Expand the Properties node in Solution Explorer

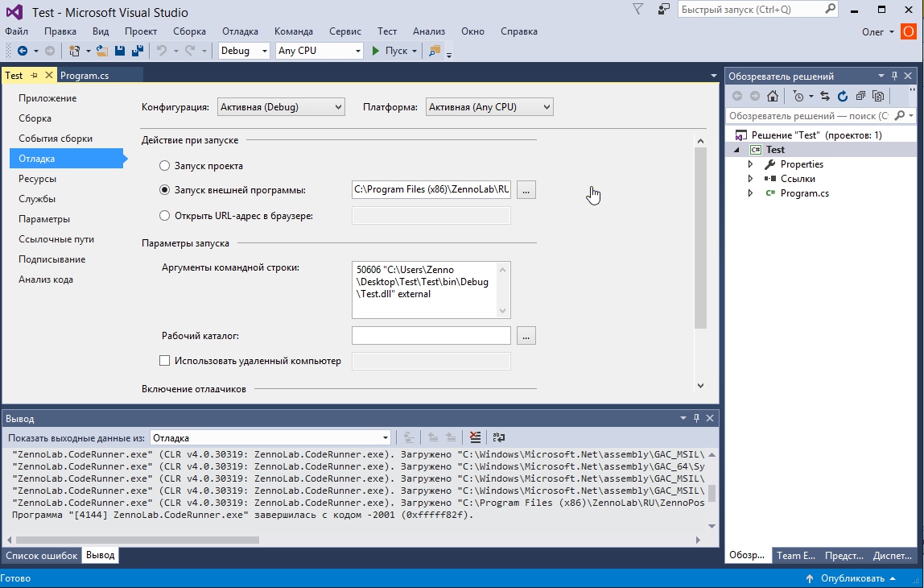pyautogui.click(x=750, y=164)
